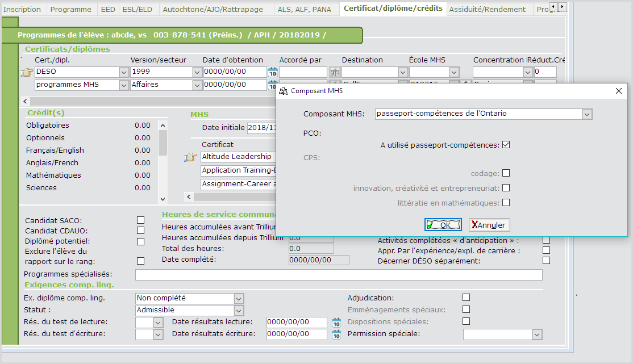Uncheck A utilisé passeport-compétences checkbox
633x364 pixels.
point(506,145)
